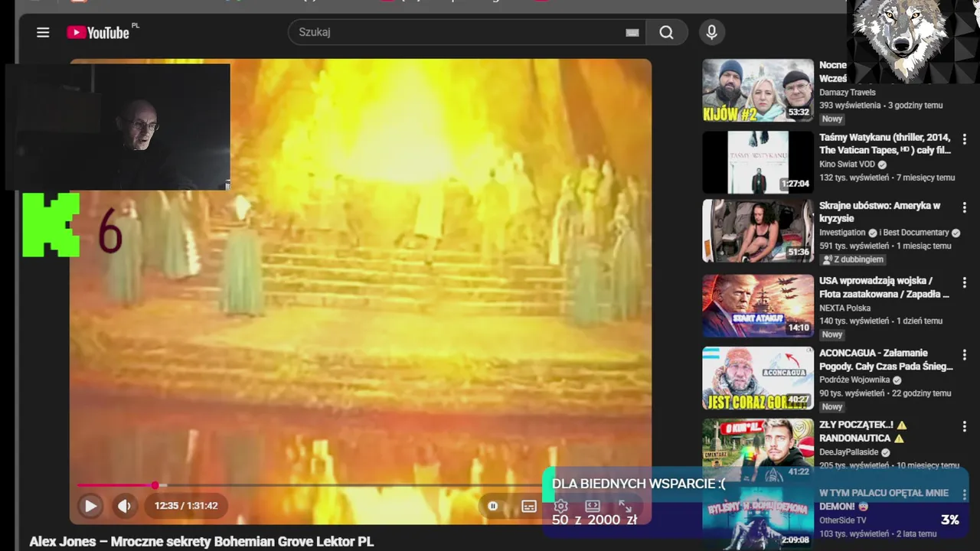Screen dimensions: 980x551
Task: Open title W TYM PALACU OPĘTAŁ MNIE DEMON
Action: click(884, 500)
